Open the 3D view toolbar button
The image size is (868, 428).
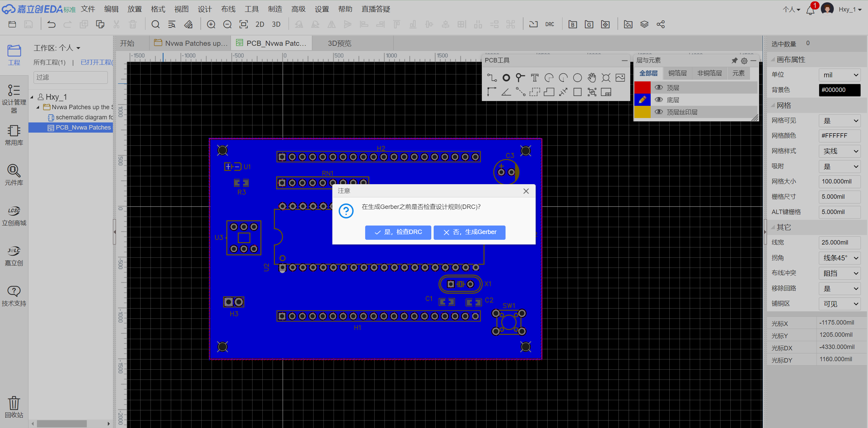pyautogui.click(x=276, y=24)
